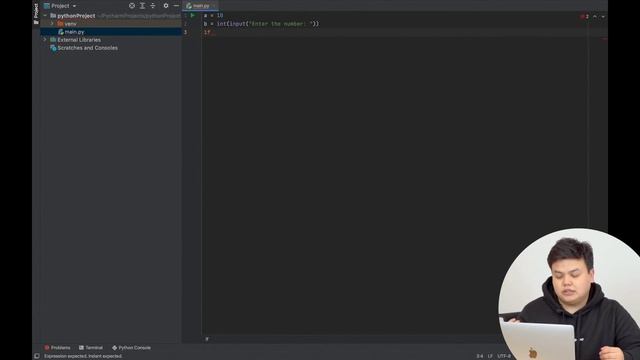Open the Problems tool window
The height and width of the screenshot is (360, 640).
click(57, 348)
